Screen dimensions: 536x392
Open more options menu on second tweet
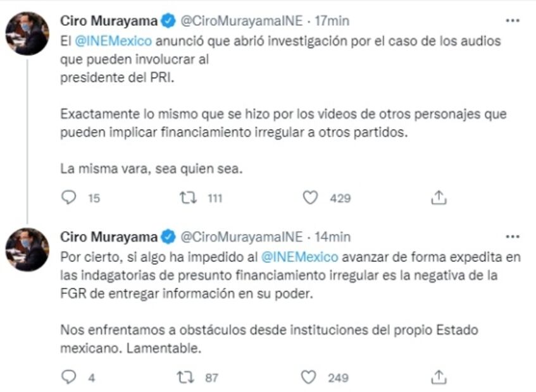tap(513, 237)
